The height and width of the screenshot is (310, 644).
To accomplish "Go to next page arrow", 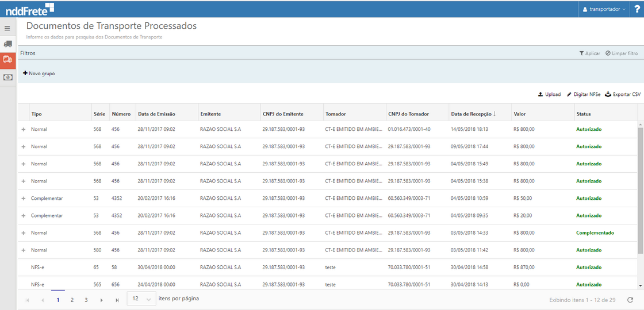I will click(102, 300).
